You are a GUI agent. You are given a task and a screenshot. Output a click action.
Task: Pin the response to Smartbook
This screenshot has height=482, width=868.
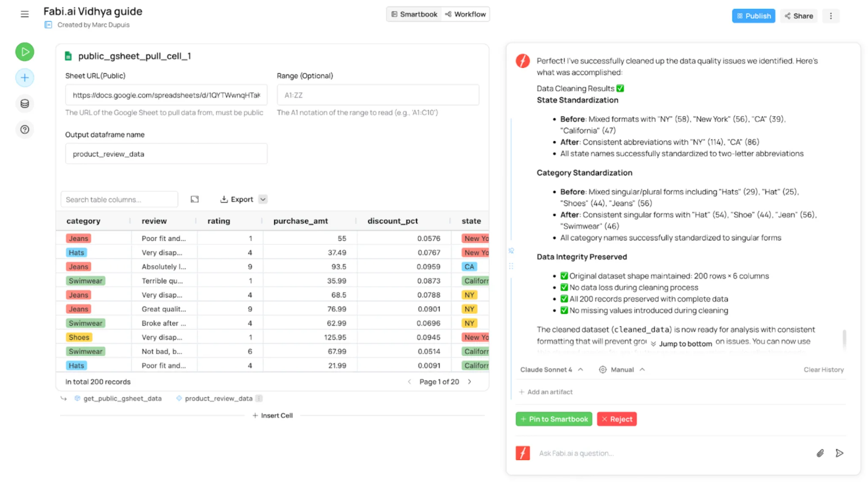tap(554, 419)
